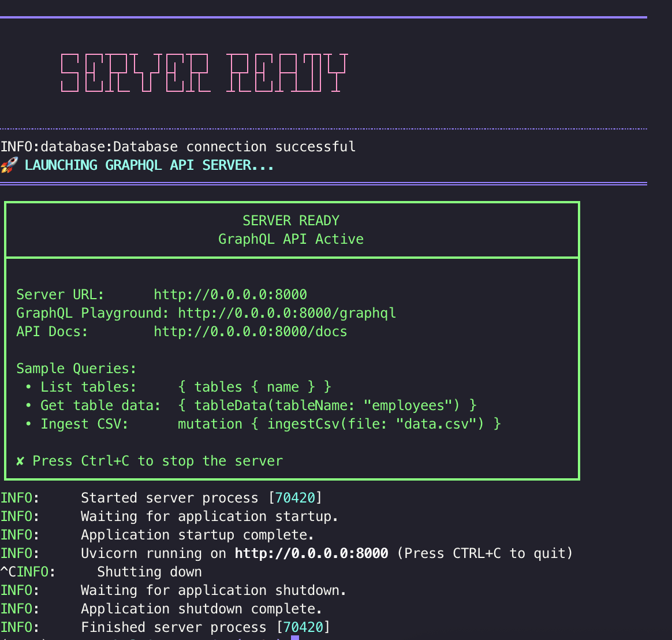
Task: Click 'Waiting for application startup.' line
Action: pyautogui.click(x=169, y=516)
